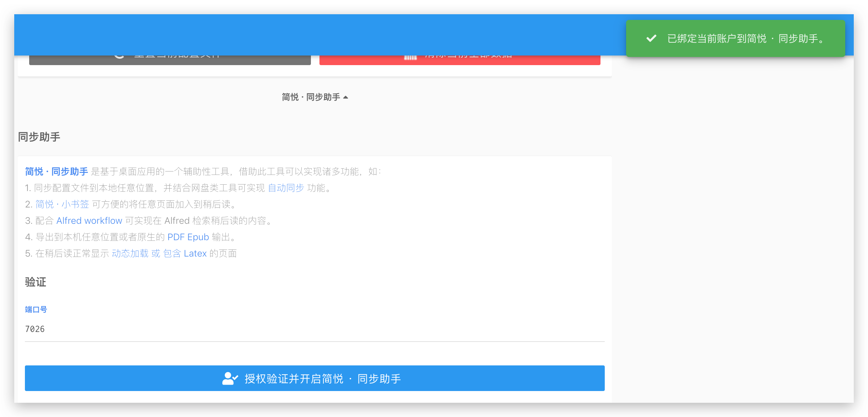Screen dimensions: 868x417
Task: Click the checkmark icon in green notification
Action: tap(651, 38)
